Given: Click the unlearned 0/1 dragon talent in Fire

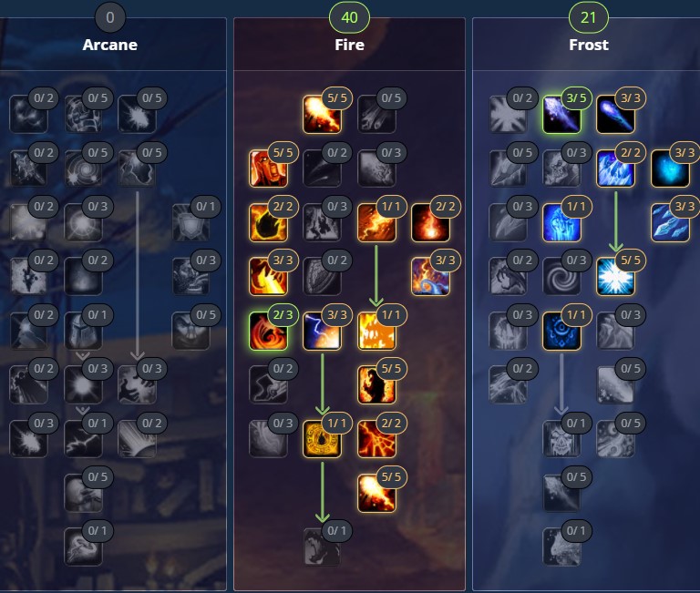Looking at the screenshot, I should tap(322, 547).
